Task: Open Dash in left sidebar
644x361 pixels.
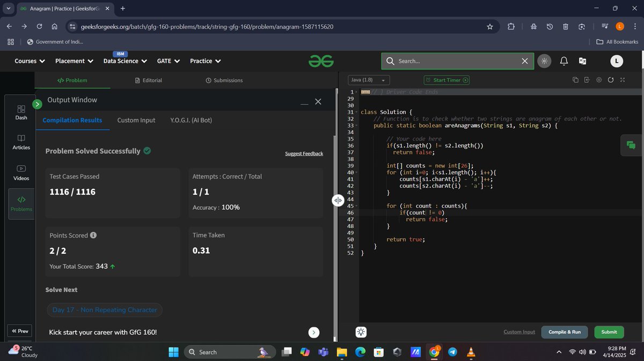Action: tap(21, 112)
